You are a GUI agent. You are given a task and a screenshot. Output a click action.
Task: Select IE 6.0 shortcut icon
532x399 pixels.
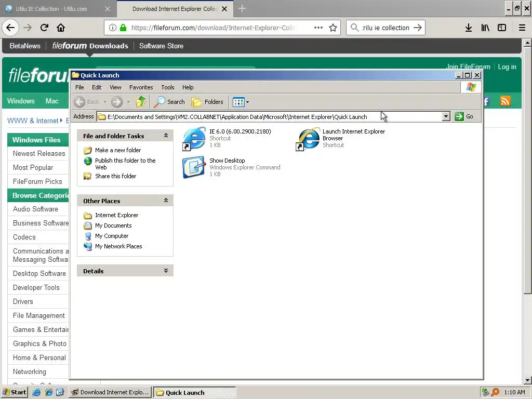(x=194, y=138)
